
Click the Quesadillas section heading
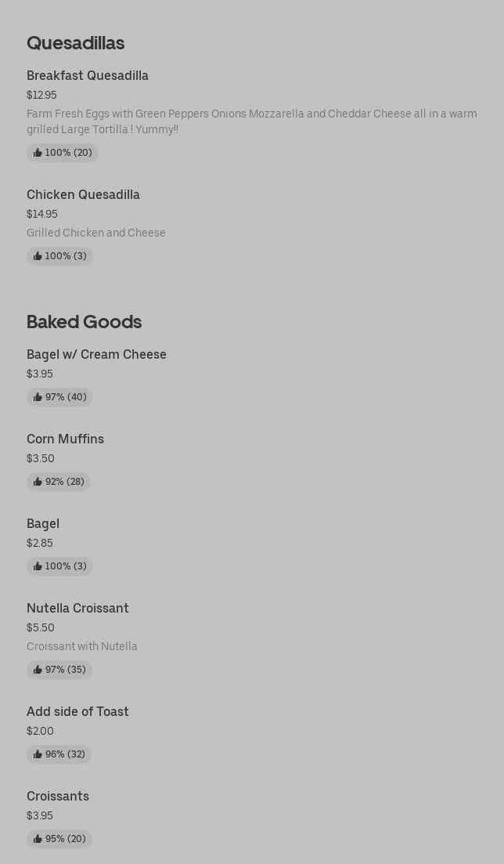point(75,43)
